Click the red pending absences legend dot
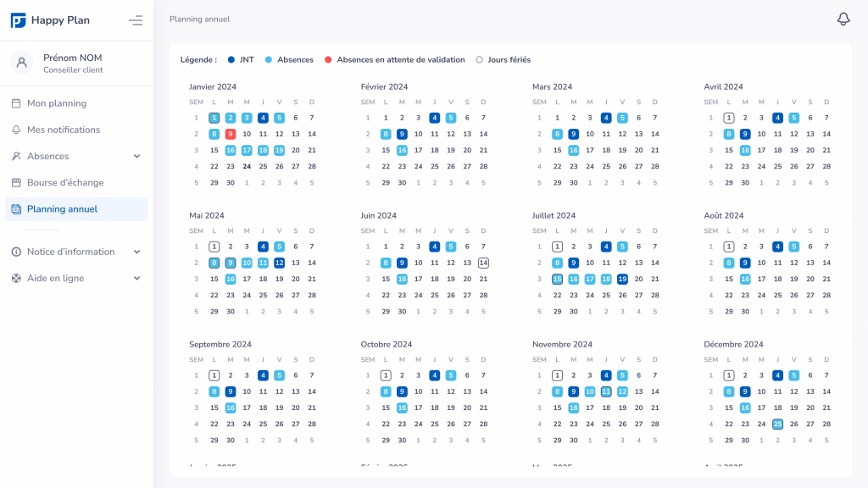Viewport: 868px width, 488px height. click(328, 60)
